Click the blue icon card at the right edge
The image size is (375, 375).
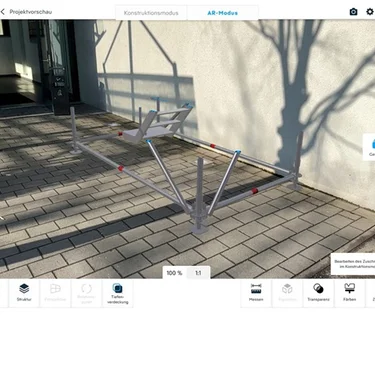point(369,147)
